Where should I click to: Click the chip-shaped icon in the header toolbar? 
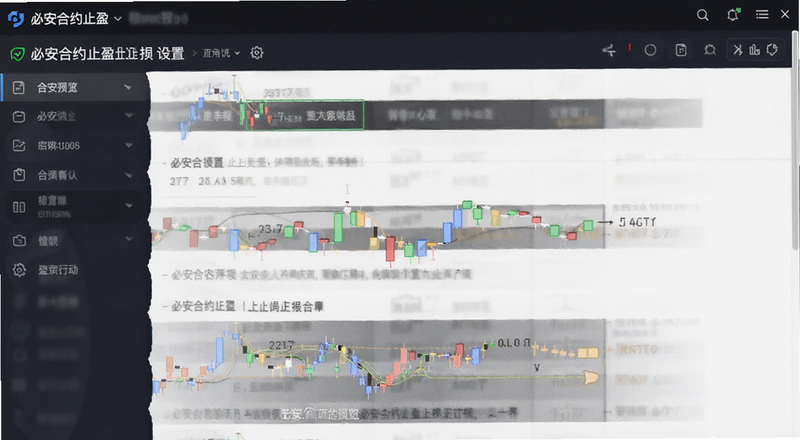[x=710, y=50]
